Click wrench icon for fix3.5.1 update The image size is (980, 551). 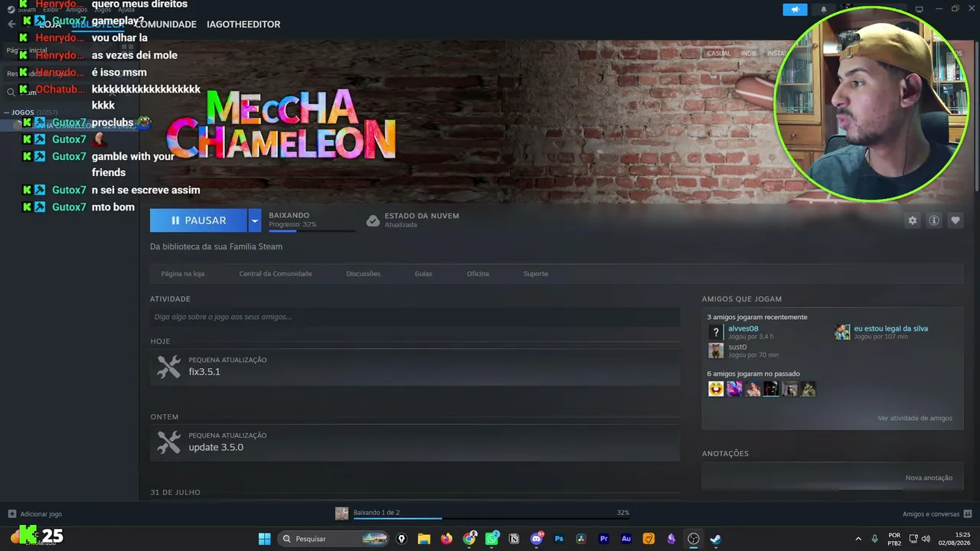(168, 367)
